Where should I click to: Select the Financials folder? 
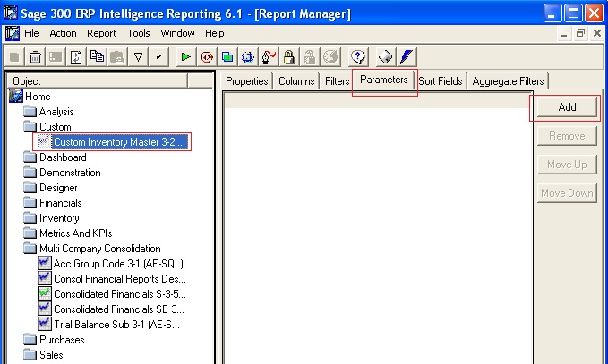[61, 203]
